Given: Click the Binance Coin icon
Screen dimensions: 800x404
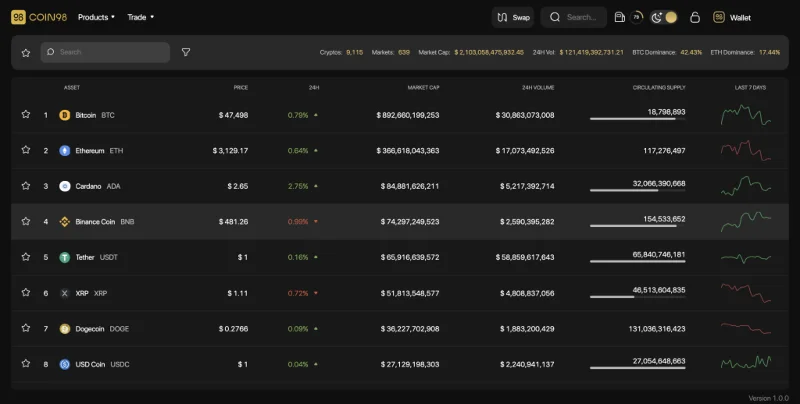Looking at the screenshot, I should (x=64, y=222).
